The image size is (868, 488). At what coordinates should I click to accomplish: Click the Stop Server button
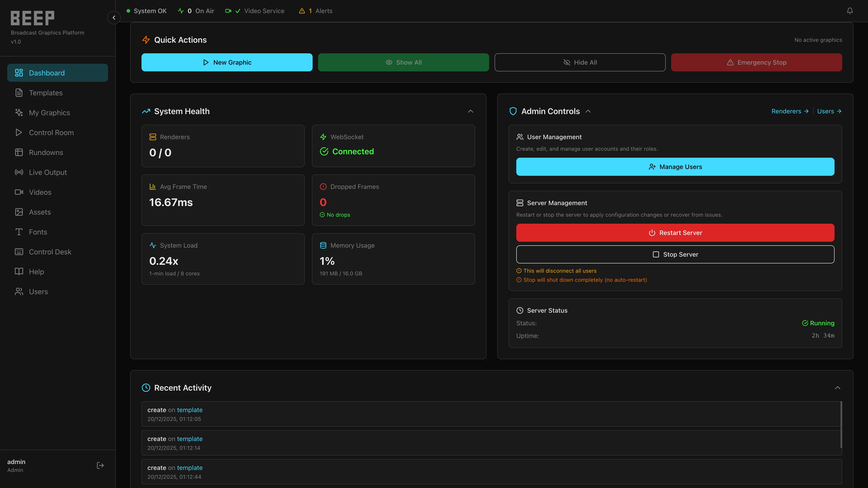pos(675,254)
